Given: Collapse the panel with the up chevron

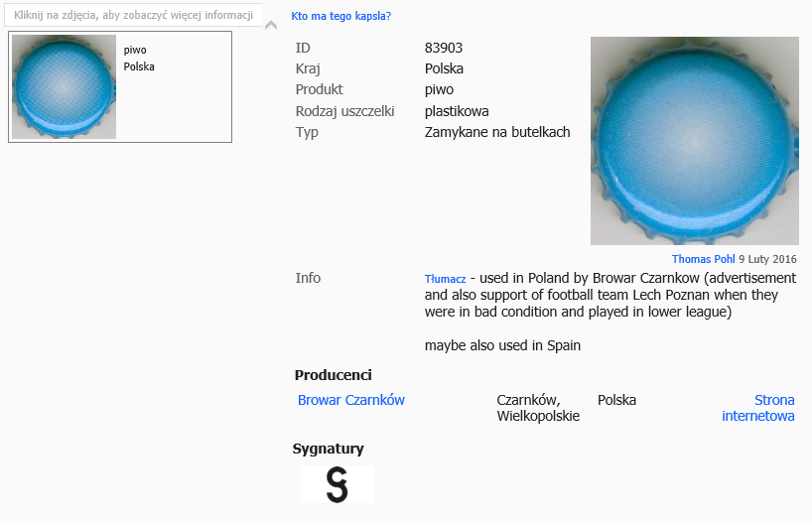Looking at the screenshot, I should (271, 25).
